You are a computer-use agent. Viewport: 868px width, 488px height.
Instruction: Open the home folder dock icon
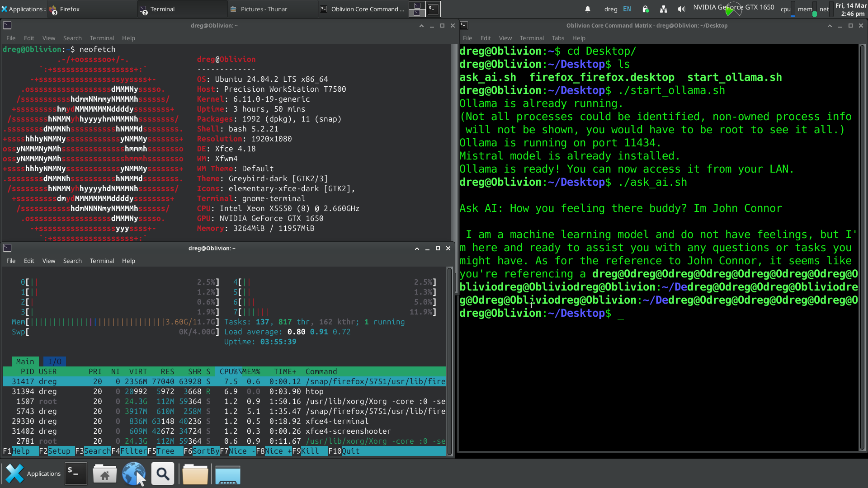104,474
